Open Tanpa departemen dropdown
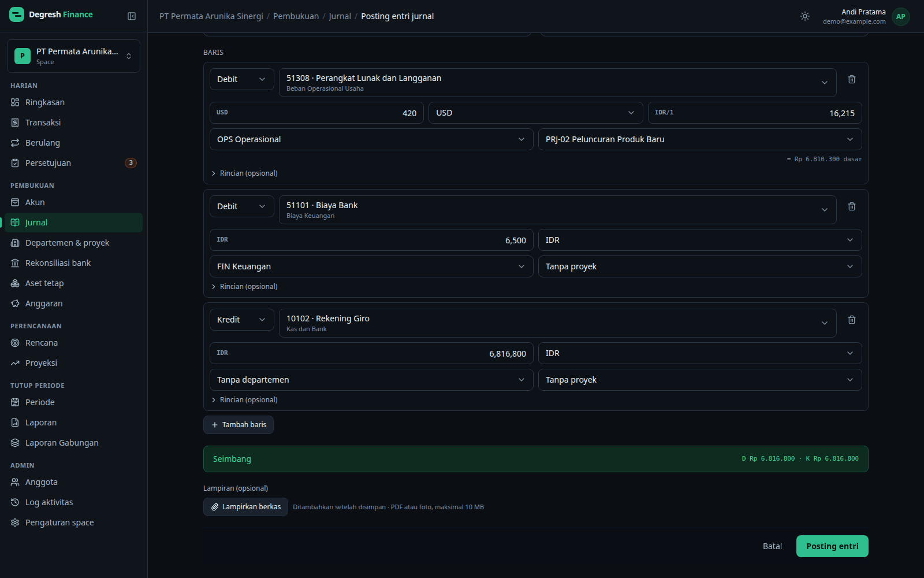Screen dimensions: 924x578 [371, 380]
